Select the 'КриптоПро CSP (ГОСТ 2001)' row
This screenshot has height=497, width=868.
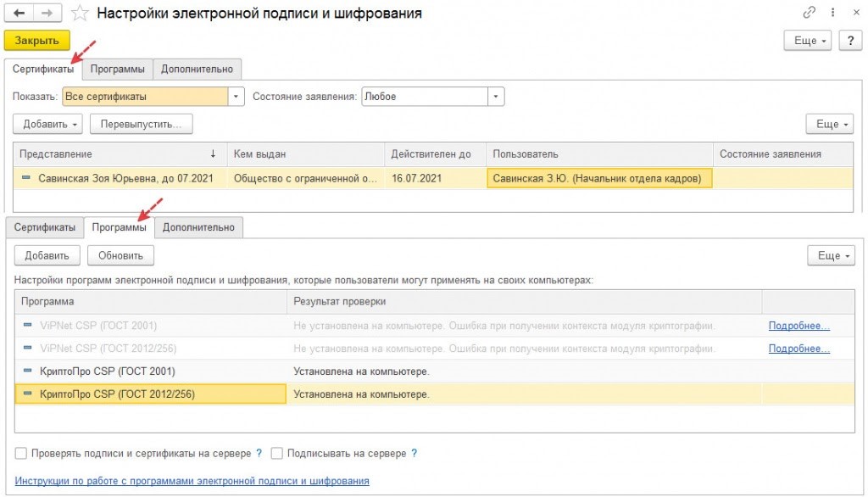click(108, 371)
